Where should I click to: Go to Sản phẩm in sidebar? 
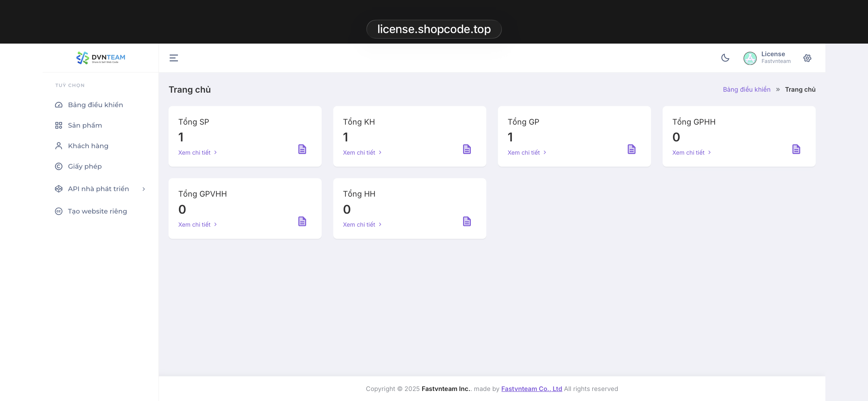[85, 125]
